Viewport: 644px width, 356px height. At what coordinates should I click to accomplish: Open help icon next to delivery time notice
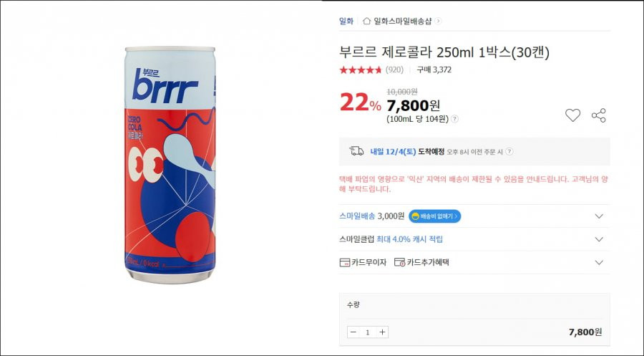(509, 152)
